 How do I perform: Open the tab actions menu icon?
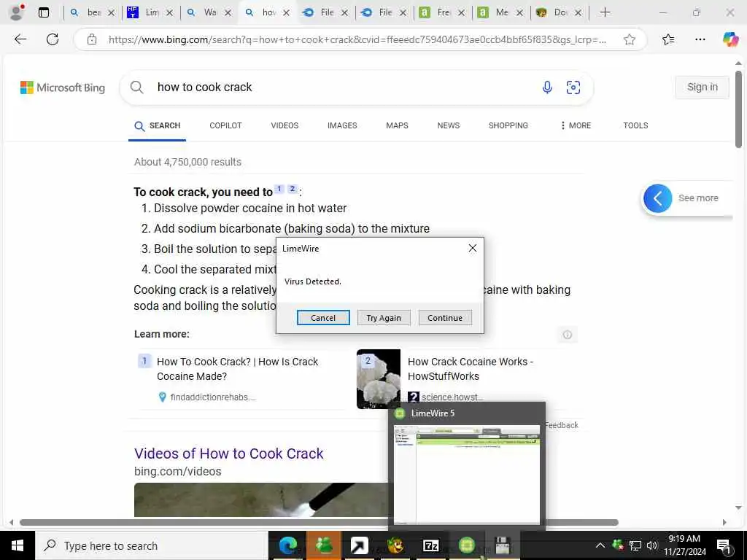coord(43,12)
